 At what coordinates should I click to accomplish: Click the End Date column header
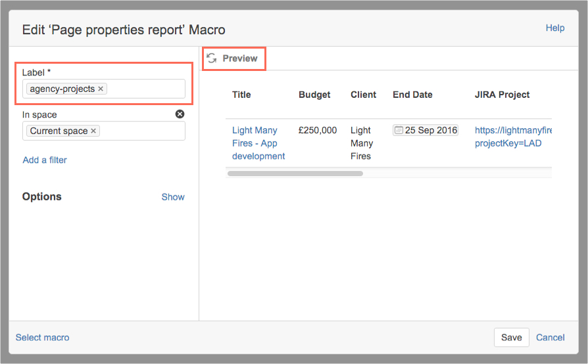[x=412, y=95]
